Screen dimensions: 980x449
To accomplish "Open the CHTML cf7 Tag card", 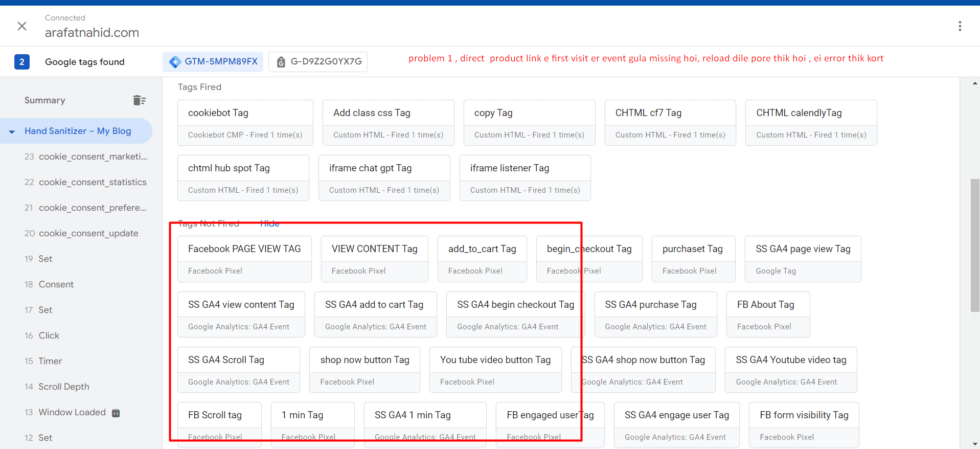I will [x=671, y=123].
